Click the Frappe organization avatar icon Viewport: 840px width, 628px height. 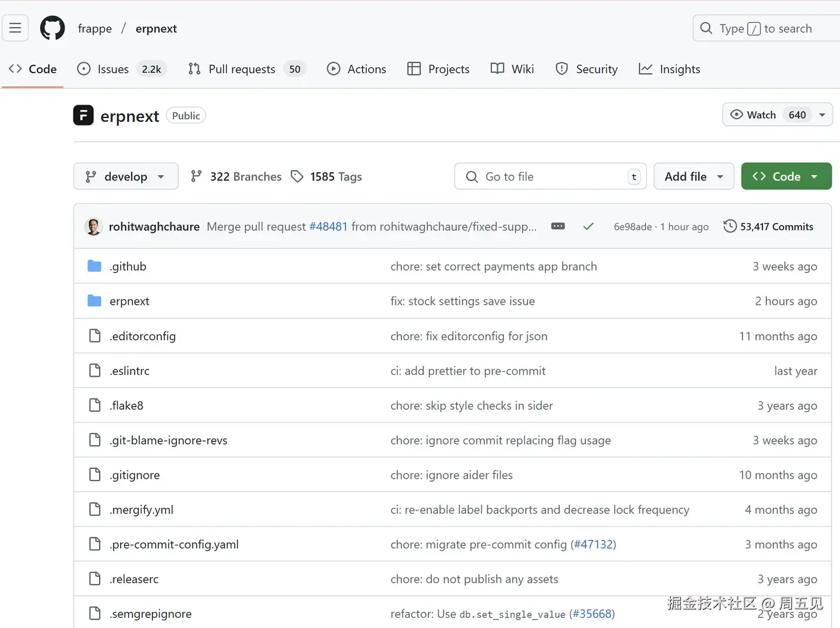click(x=83, y=115)
